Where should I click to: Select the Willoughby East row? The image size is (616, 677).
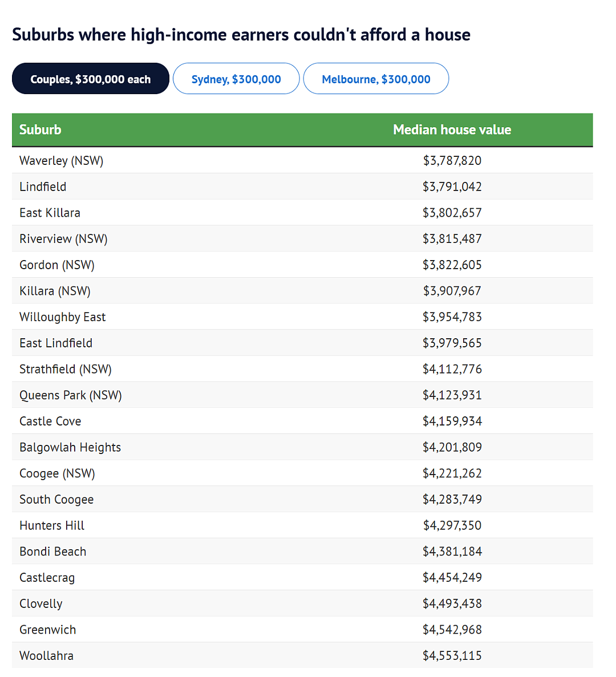(302, 317)
